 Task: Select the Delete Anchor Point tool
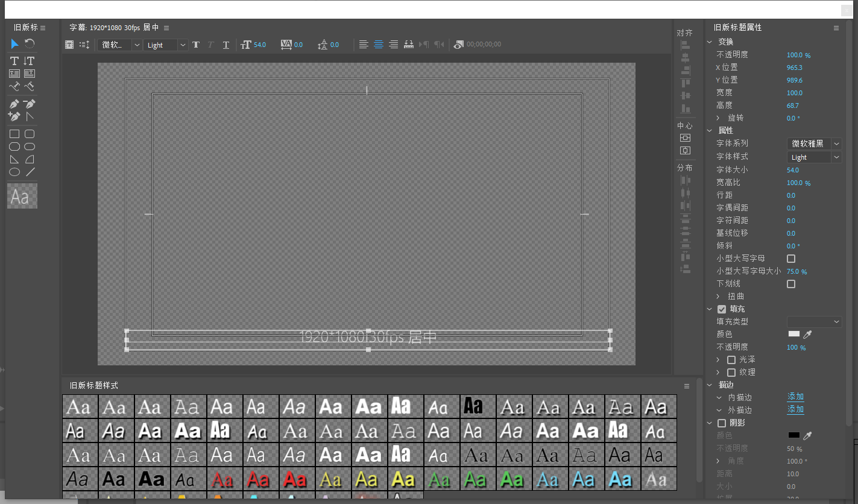[x=30, y=104]
